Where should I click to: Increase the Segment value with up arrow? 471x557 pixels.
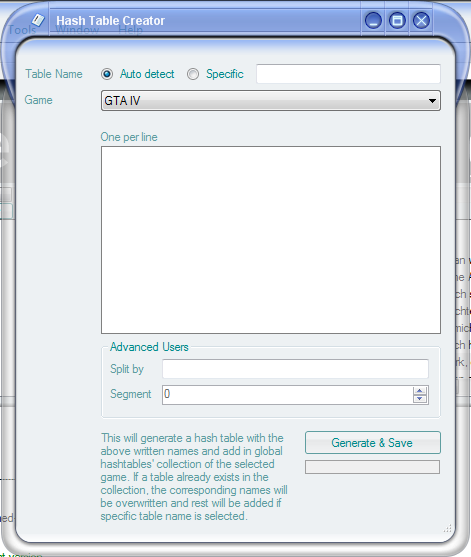click(x=420, y=391)
